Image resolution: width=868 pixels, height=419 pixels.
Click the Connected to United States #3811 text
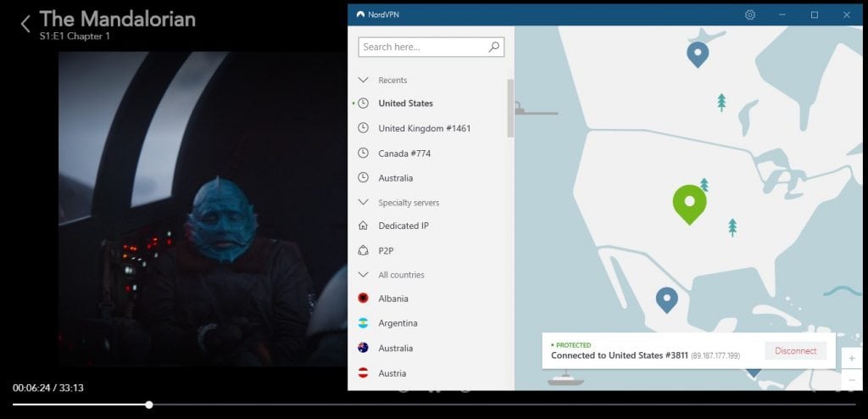[620, 355]
